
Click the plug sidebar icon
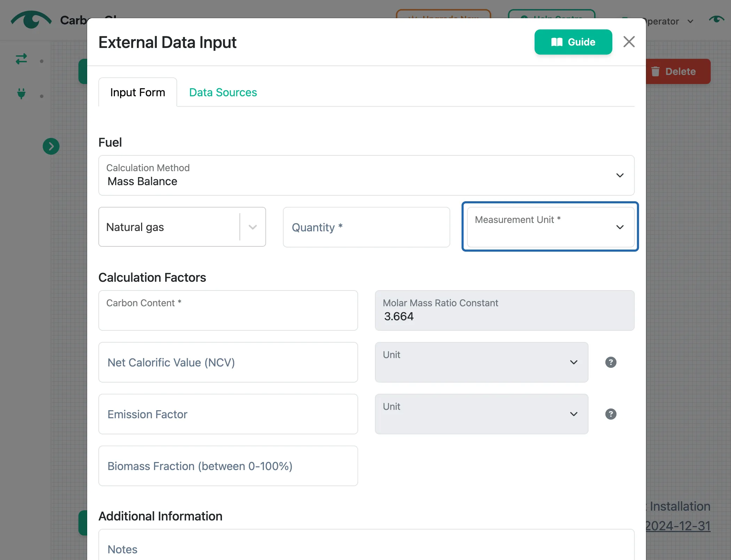point(21,93)
